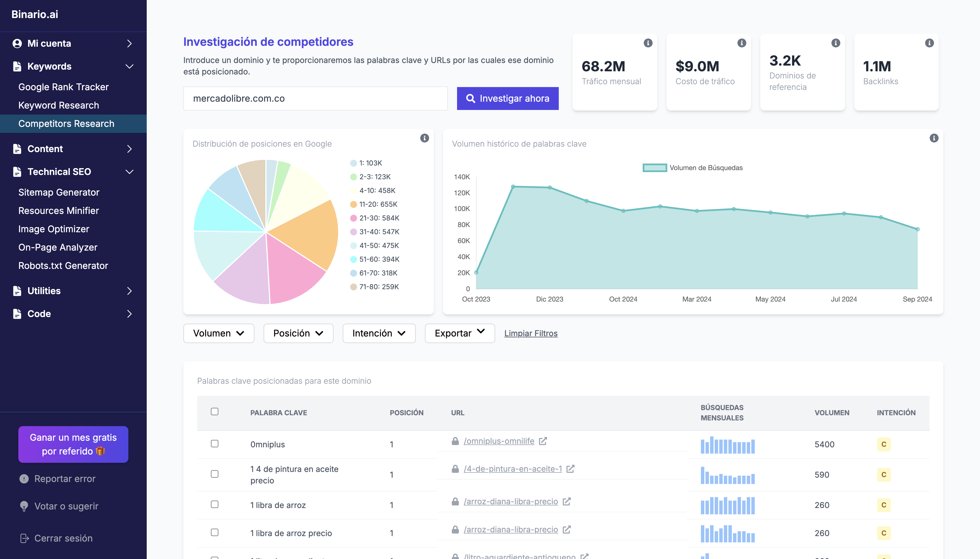Click the Technical SEO document icon

(17, 172)
